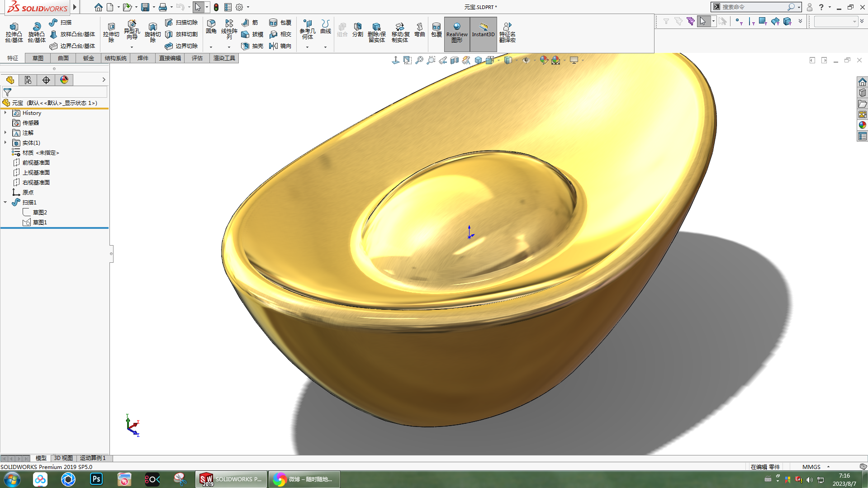Open the DisplayManager appearance ball tab
This screenshot has height=488, width=868.
click(x=64, y=80)
